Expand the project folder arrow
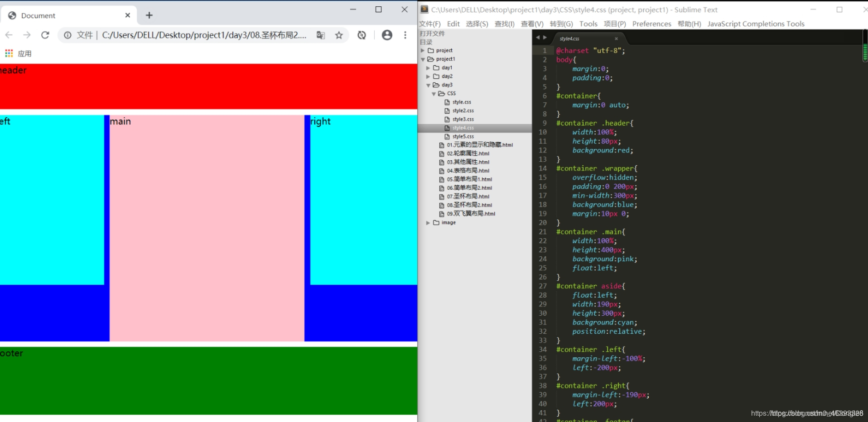868x422 pixels. pyautogui.click(x=423, y=50)
